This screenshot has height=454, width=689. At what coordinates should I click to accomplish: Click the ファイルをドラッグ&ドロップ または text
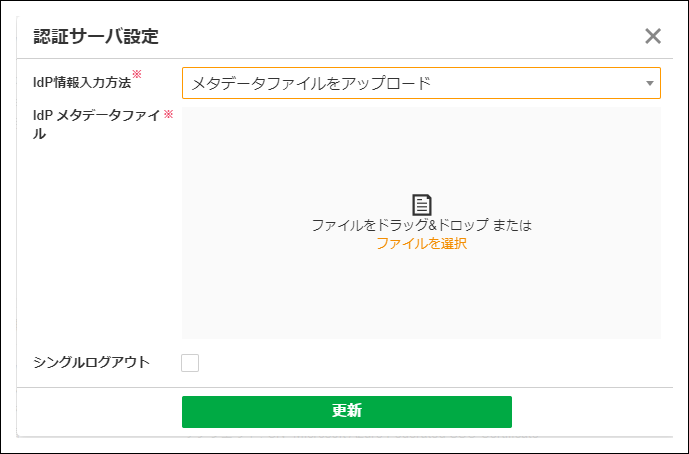(x=421, y=225)
